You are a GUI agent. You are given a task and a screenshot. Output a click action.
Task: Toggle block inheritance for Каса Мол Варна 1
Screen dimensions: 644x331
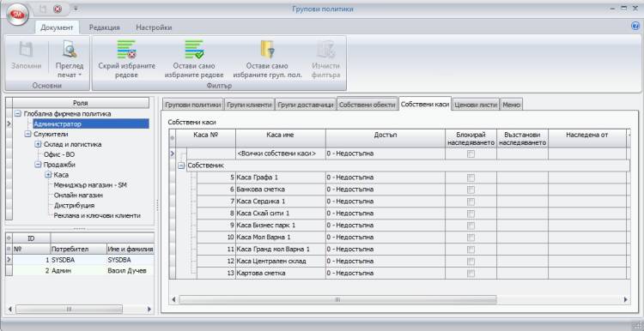(x=471, y=238)
